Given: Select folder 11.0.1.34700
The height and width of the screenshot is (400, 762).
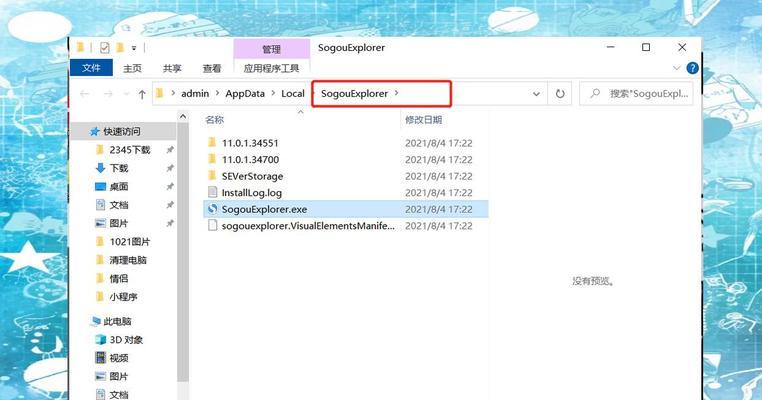Looking at the screenshot, I should [250, 159].
